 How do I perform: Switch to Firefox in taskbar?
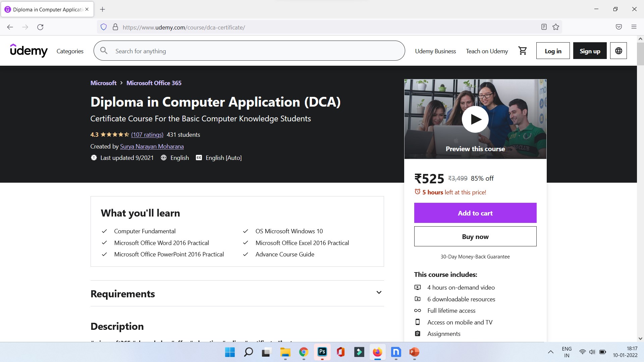pyautogui.click(x=377, y=352)
